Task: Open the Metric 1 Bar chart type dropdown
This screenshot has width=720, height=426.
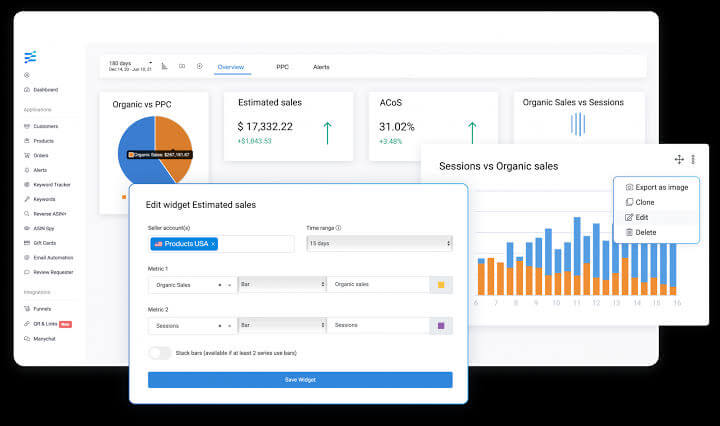Action: [282, 285]
